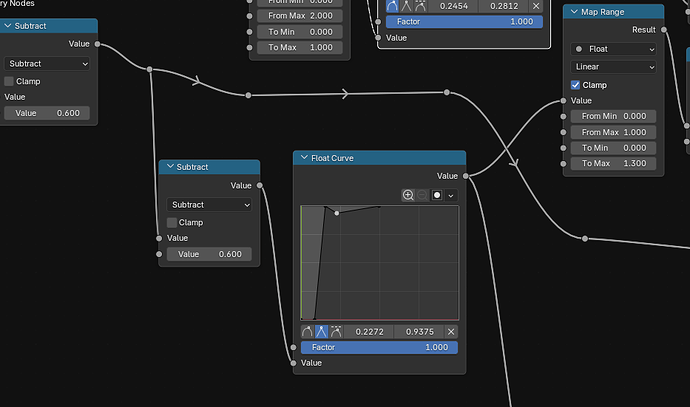Select Auto handle icon beside the 0.2454 field
Image resolution: width=690 pixels, height=407 pixels.
click(x=392, y=6)
